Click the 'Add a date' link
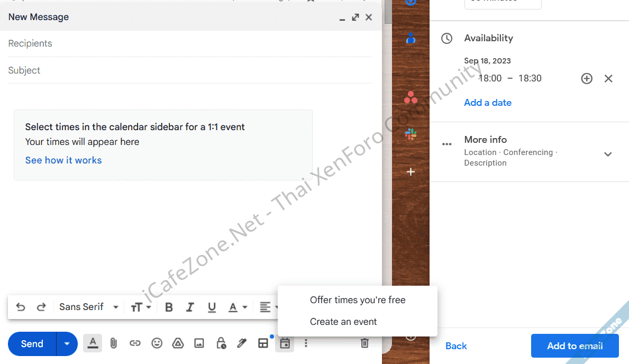629x364 pixels. 487,103
